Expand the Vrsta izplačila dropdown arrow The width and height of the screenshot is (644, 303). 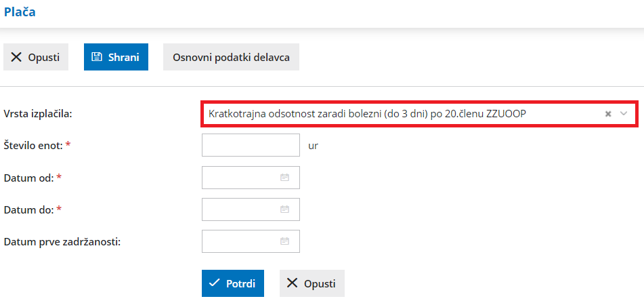coord(624,114)
